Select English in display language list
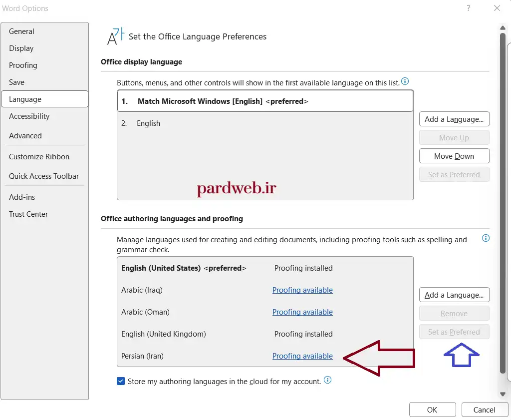The width and height of the screenshot is (511, 420). [265, 123]
